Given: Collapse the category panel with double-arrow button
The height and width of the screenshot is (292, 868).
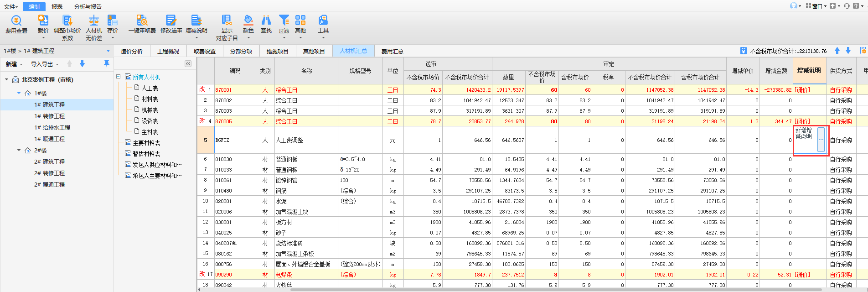Looking at the screenshot, I should click(188, 64).
